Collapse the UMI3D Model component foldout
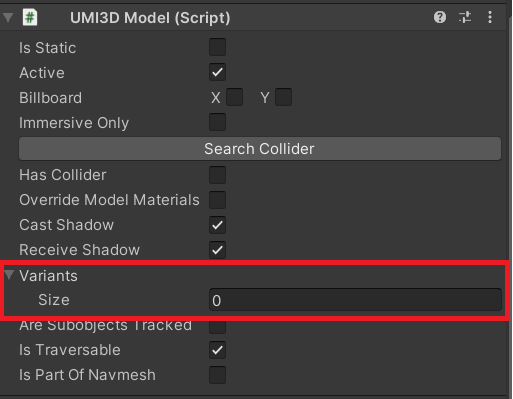The image size is (513, 399). 8,17
